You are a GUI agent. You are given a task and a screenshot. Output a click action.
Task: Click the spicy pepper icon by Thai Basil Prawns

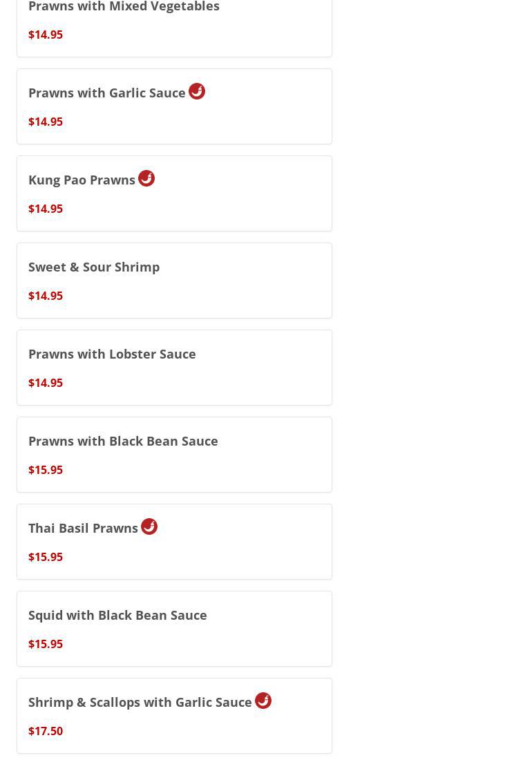[x=149, y=526]
